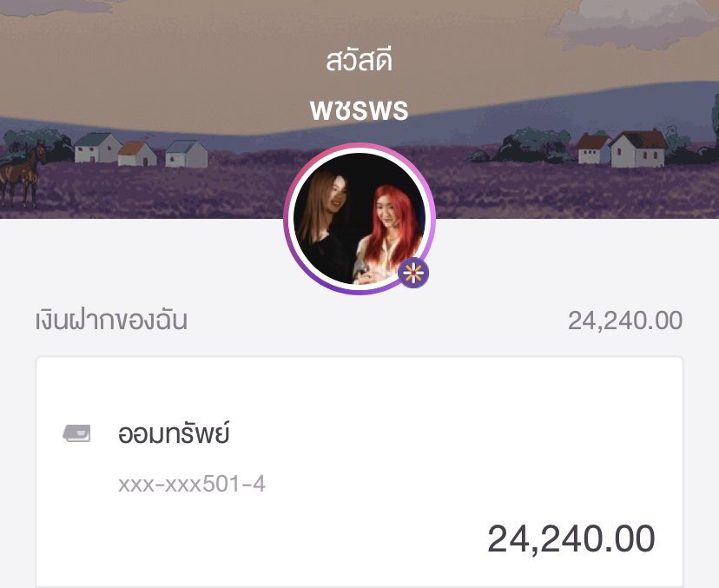The width and height of the screenshot is (719, 588).
Task: Tap the เงินฝากของฉัน section heading
Action: tap(111, 320)
